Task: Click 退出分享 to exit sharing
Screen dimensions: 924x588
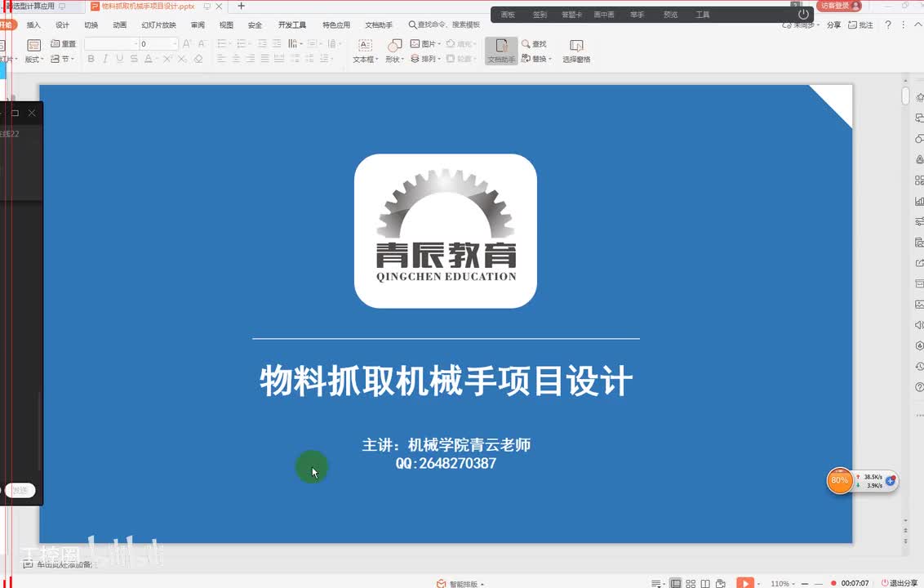Action: click(x=900, y=583)
